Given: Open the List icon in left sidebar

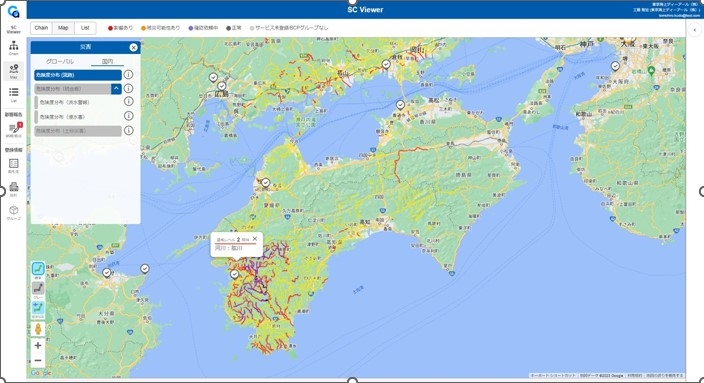Looking at the screenshot, I should pos(14,94).
